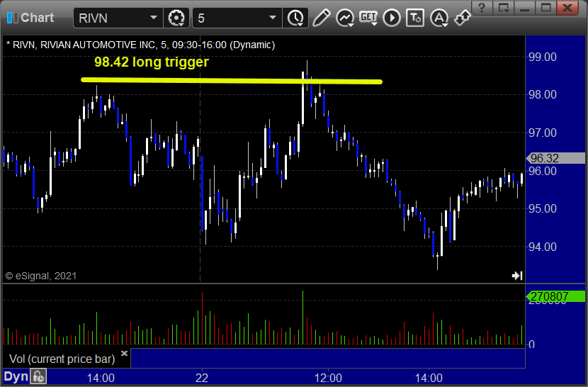This screenshot has width=588, height=387.
Task: Click into the RIVN symbol field
Action: [x=118, y=18]
